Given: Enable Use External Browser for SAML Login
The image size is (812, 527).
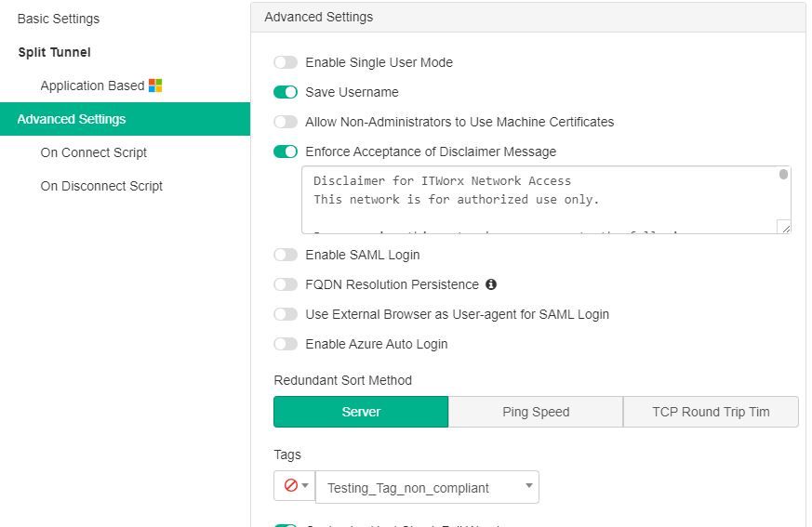Looking at the screenshot, I should tap(286, 314).
